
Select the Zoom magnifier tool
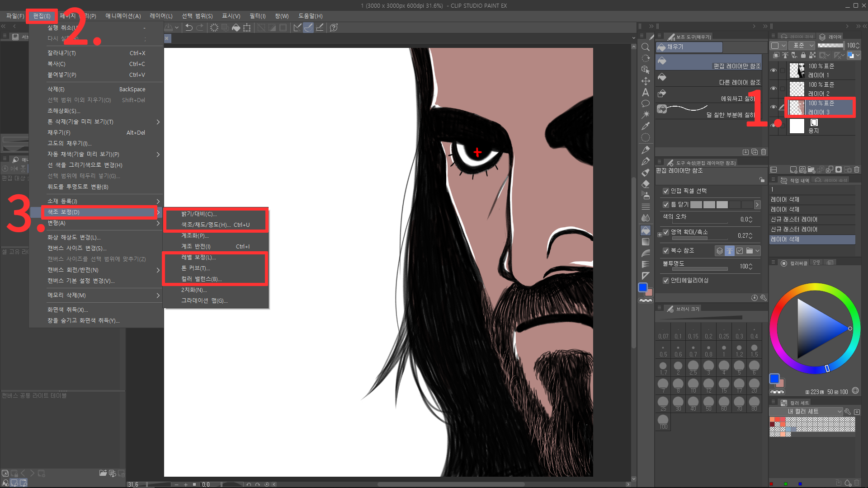(646, 47)
